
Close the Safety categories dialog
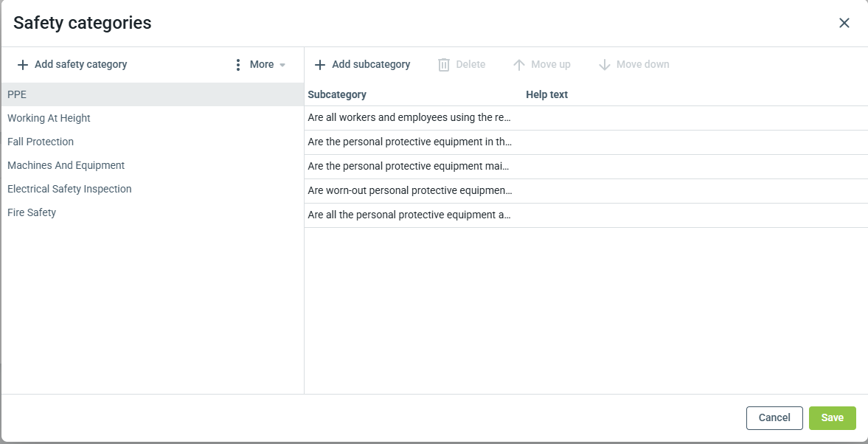coord(844,23)
